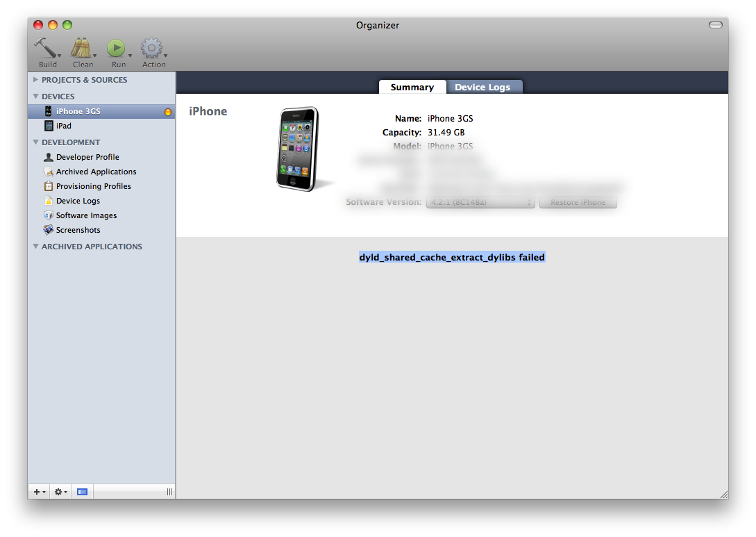Image resolution: width=756 pixels, height=537 pixels.
Task: Open Developer Profile entry
Action: (87, 157)
